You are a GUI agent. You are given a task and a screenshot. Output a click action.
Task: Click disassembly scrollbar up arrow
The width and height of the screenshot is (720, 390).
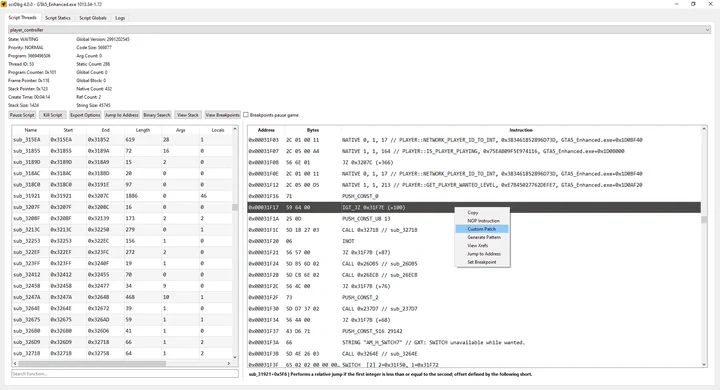704,130
